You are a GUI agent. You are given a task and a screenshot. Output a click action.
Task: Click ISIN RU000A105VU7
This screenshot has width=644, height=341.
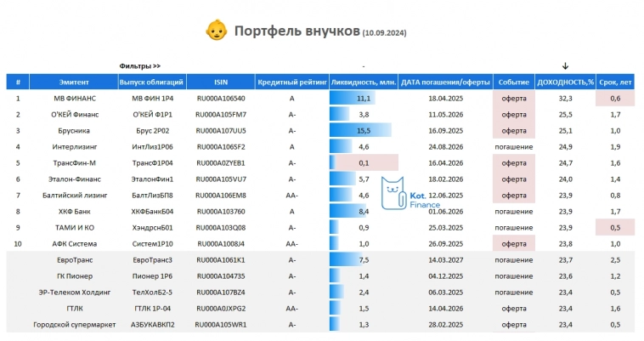(x=221, y=179)
